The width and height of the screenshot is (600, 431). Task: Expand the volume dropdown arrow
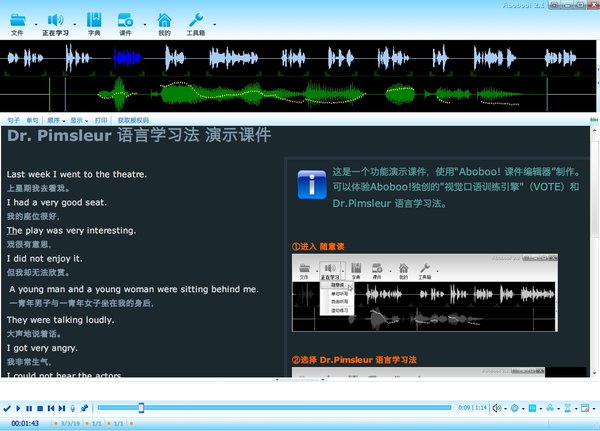click(505, 409)
